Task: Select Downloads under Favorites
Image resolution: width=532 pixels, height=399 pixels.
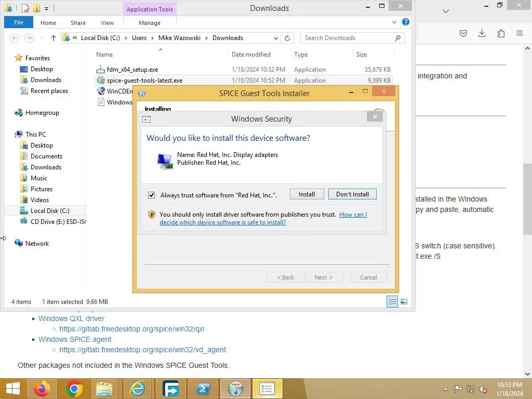Action: point(46,79)
